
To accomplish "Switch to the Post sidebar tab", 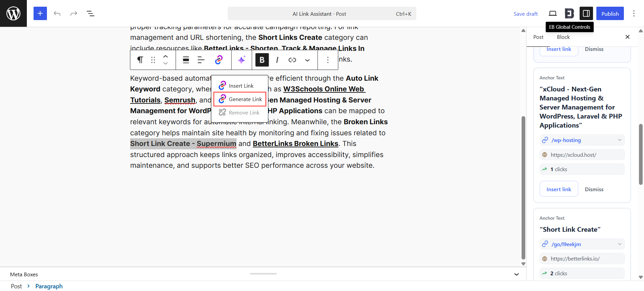I will (x=538, y=37).
